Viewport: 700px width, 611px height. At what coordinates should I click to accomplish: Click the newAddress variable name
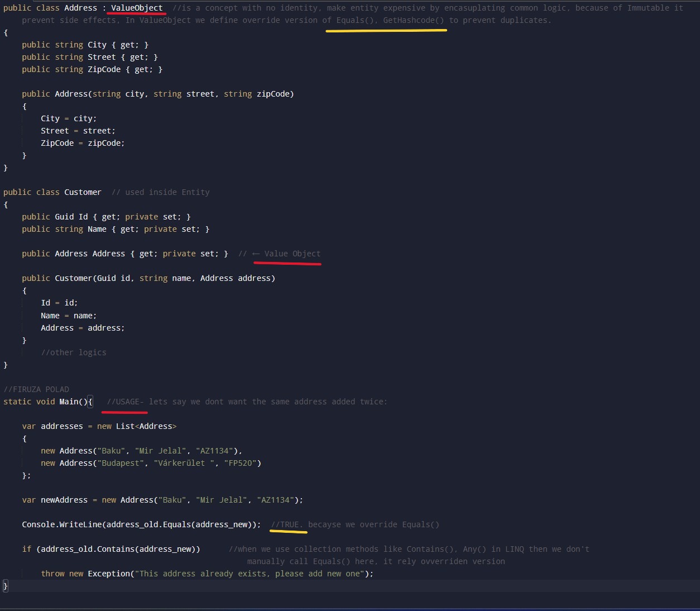point(64,500)
